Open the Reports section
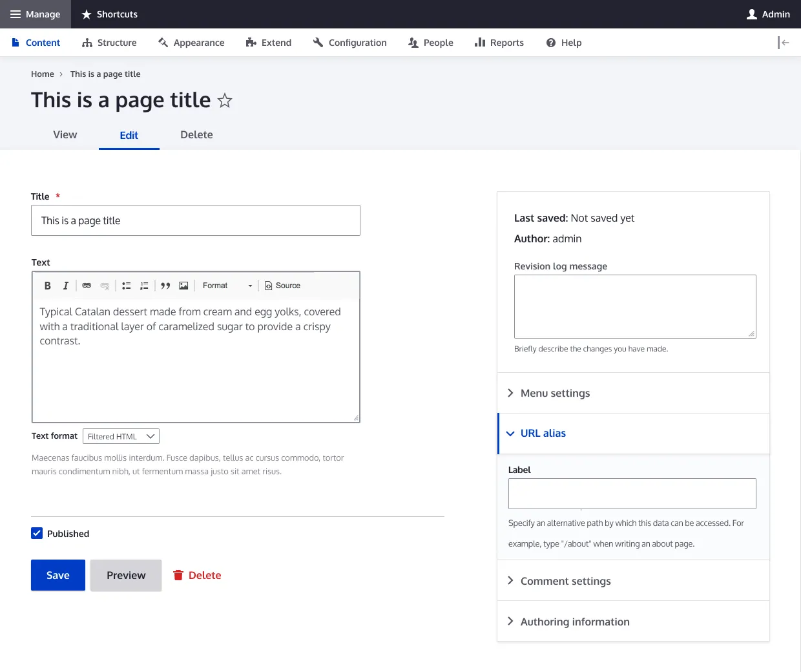 pos(499,43)
